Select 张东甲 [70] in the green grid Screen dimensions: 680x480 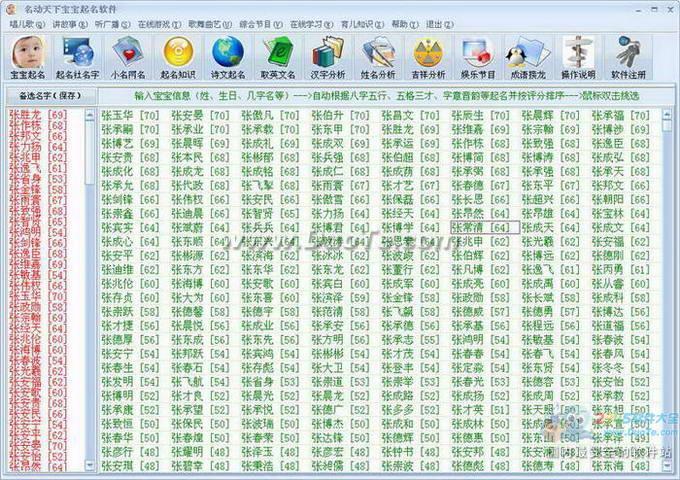(340, 129)
